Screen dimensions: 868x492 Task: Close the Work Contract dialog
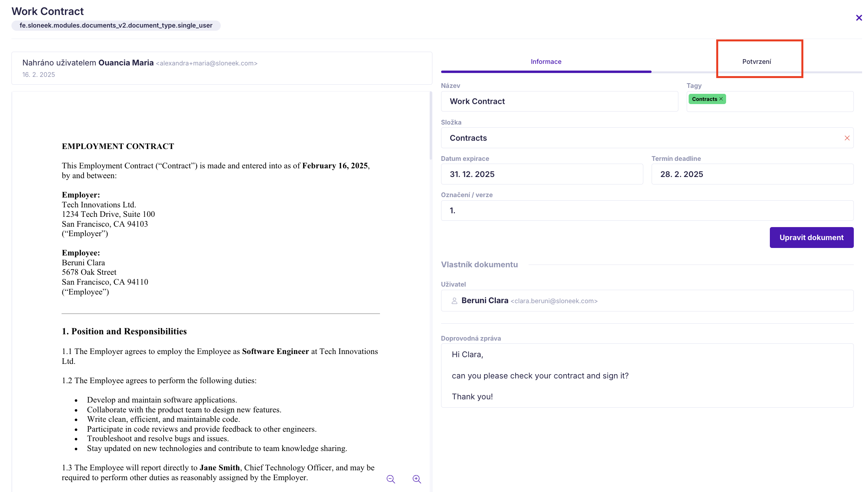click(x=859, y=18)
